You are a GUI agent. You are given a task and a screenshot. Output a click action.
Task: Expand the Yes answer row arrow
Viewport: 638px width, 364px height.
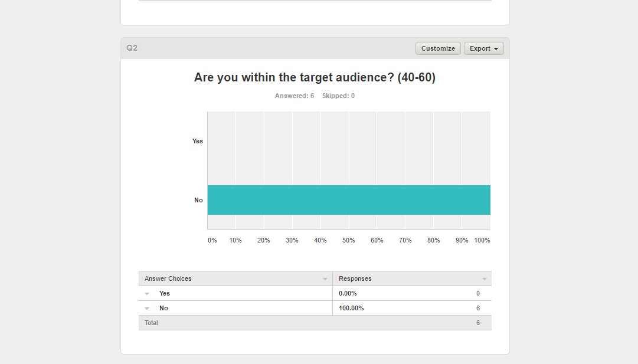coord(148,294)
